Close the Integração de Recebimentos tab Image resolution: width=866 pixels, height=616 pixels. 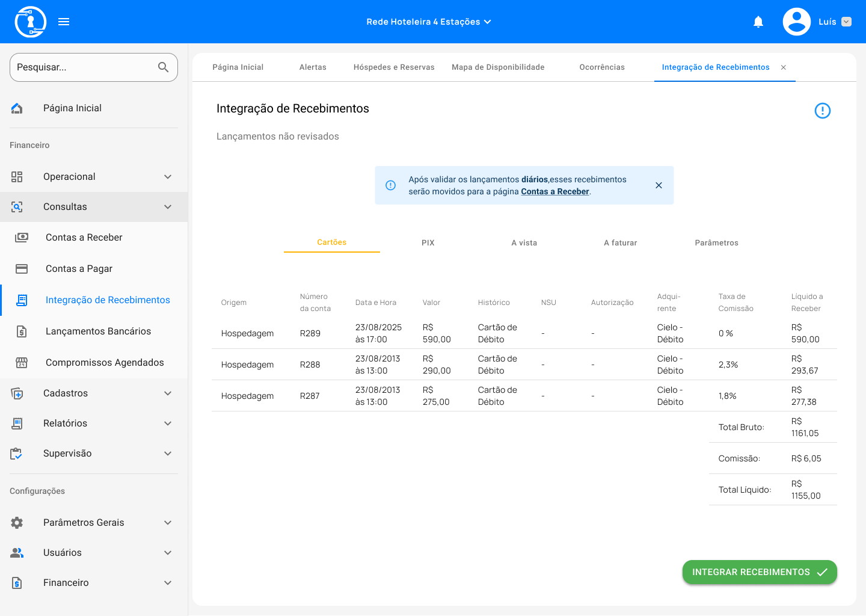(784, 67)
